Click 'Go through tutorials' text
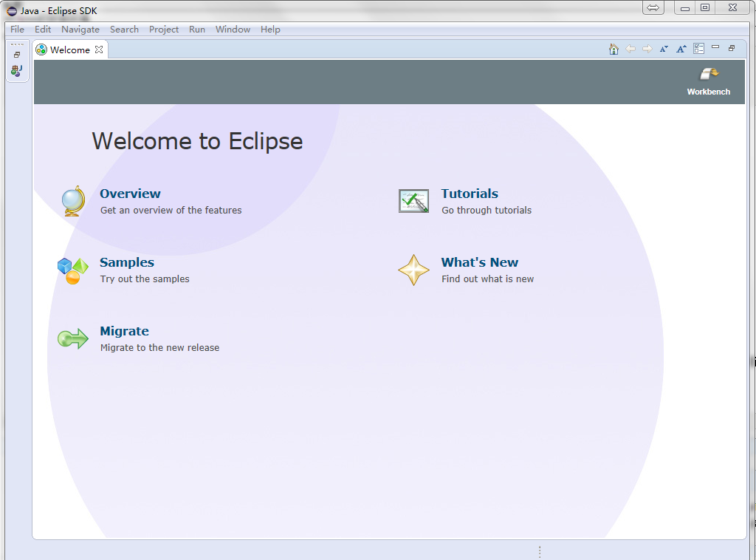Viewport: 756px width, 560px height. (487, 211)
